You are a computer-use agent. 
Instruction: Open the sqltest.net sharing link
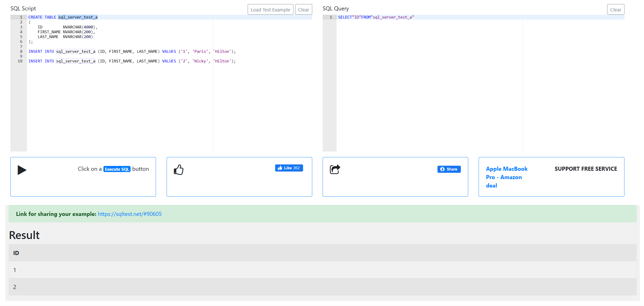130,214
